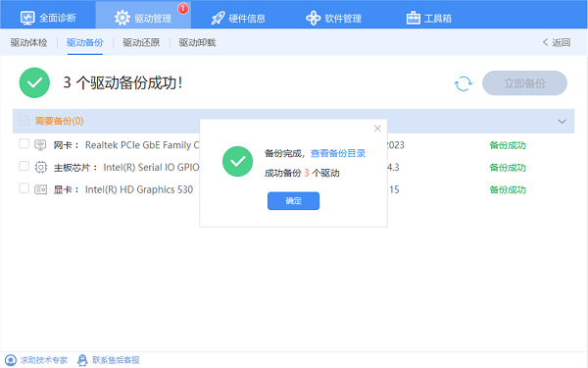Open the 软件管理 tab

click(333, 18)
